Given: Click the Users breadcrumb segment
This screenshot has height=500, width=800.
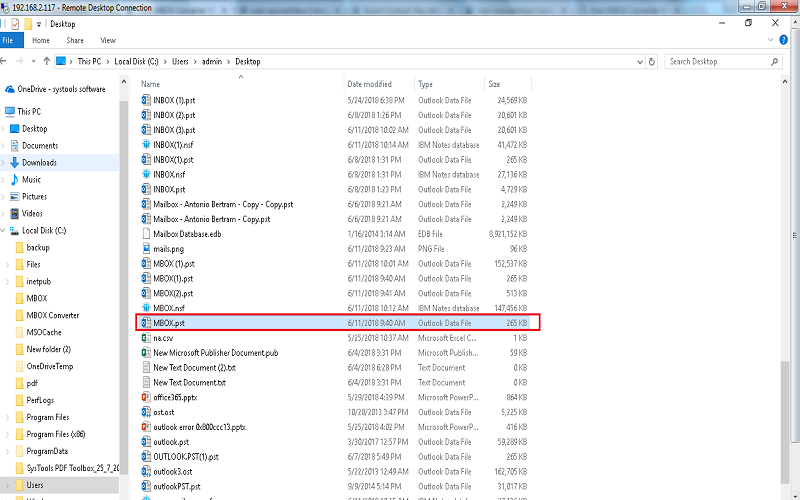Looking at the screenshot, I should [180, 62].
